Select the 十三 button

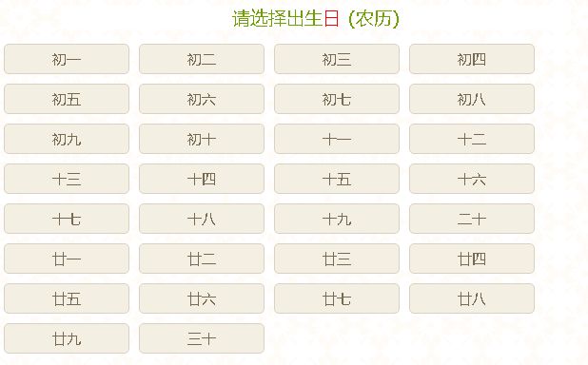click(x=67, y=179)
